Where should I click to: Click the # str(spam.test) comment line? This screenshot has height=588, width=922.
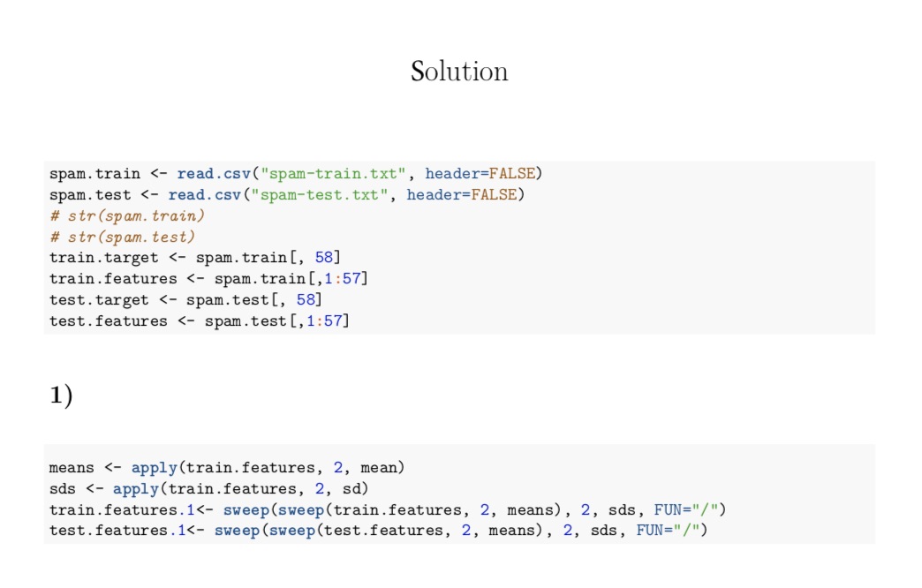pyautogui.click(x=123, y=237)
